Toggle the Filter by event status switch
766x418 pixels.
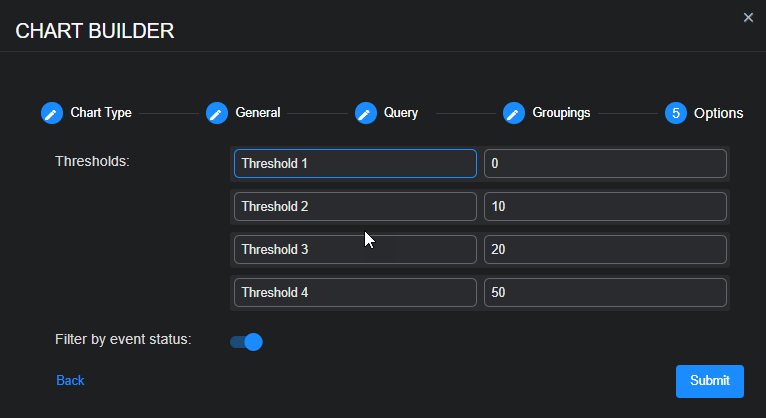coord(246,342)
